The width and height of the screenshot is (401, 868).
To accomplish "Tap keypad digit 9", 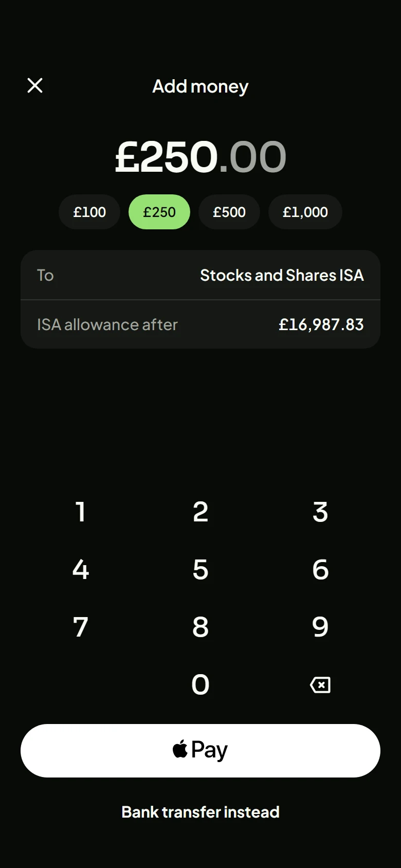I will point(320,627).
